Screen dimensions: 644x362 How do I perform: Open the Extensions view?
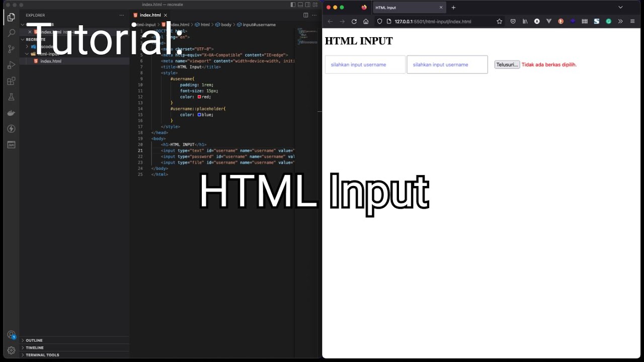11,81
